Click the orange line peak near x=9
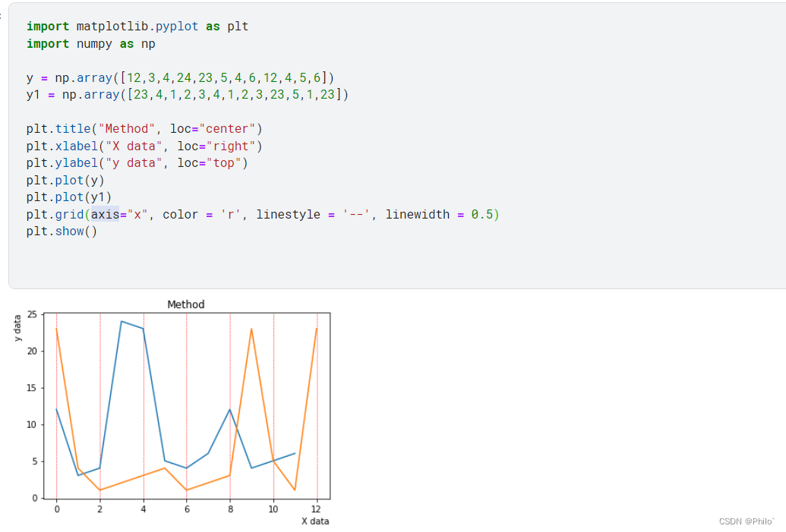 coord(251,329)
